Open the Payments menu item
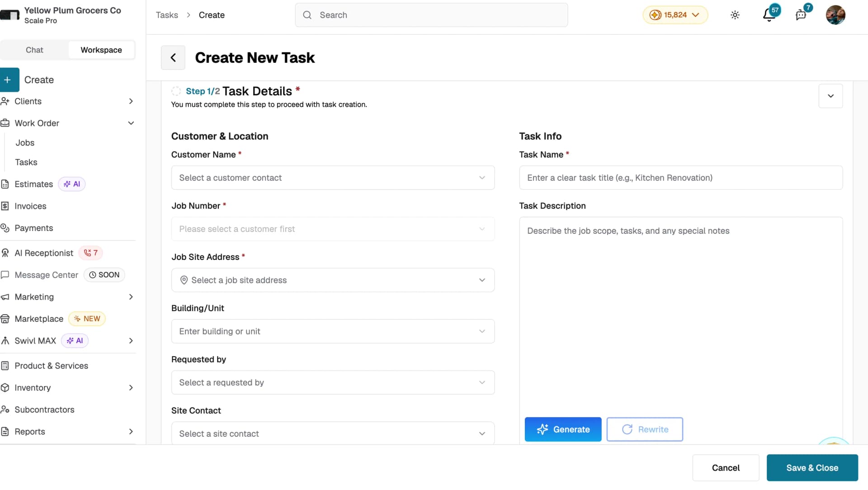The image size is (868, 490). pos(34,228)
